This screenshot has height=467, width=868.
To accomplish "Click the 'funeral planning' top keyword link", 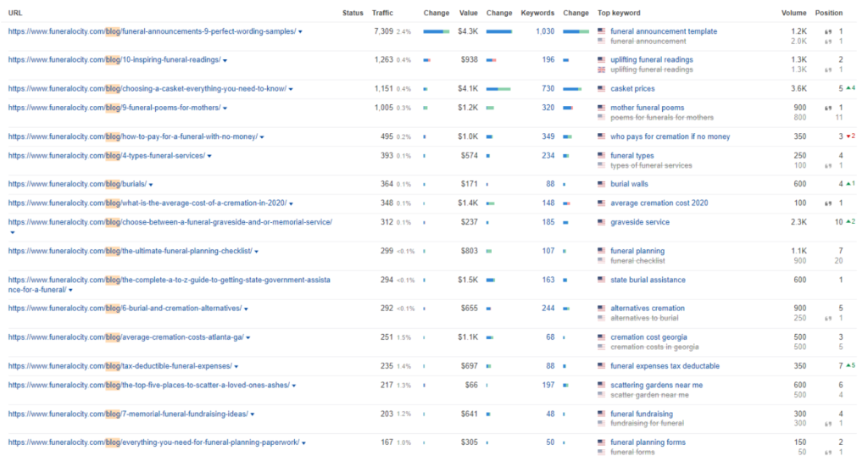I will (x=637, y=251).
